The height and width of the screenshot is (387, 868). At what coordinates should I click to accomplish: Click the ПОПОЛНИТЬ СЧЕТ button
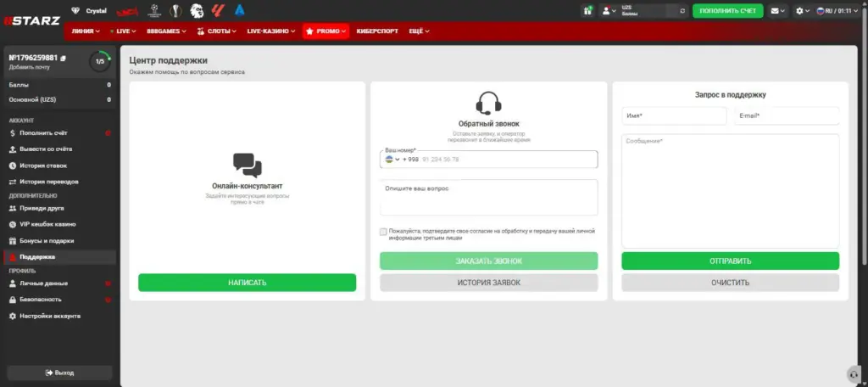click(727, 10)
